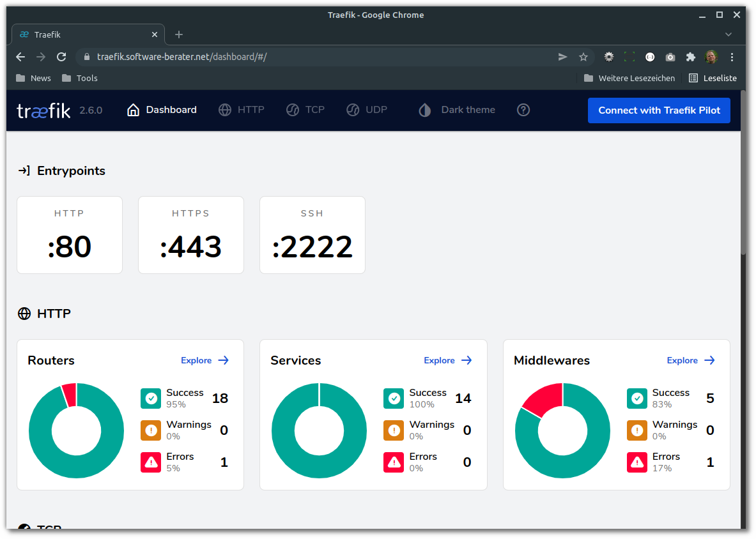Open the TCP navigation tab
Viewport: 756px width, 539px height.
[305, 110]
